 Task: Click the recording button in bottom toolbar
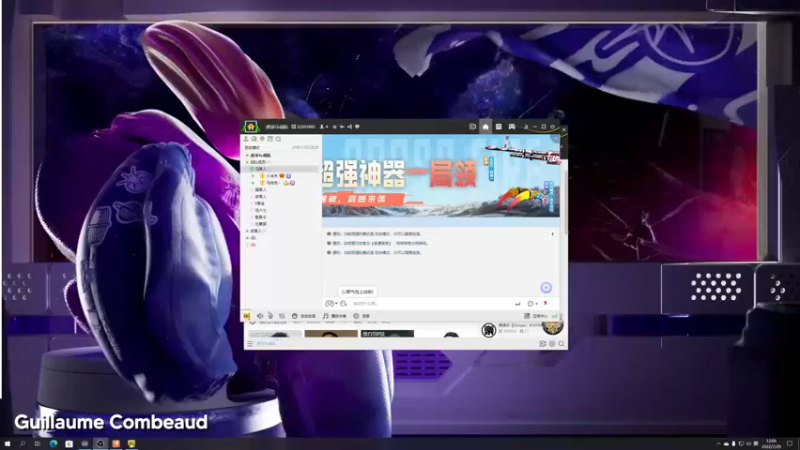point(362,316)
